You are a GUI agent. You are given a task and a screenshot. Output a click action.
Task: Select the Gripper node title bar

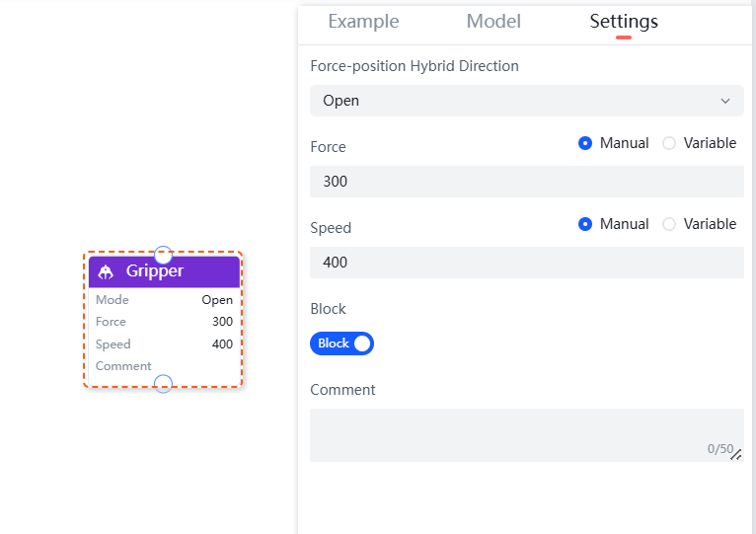click(164, 271)
